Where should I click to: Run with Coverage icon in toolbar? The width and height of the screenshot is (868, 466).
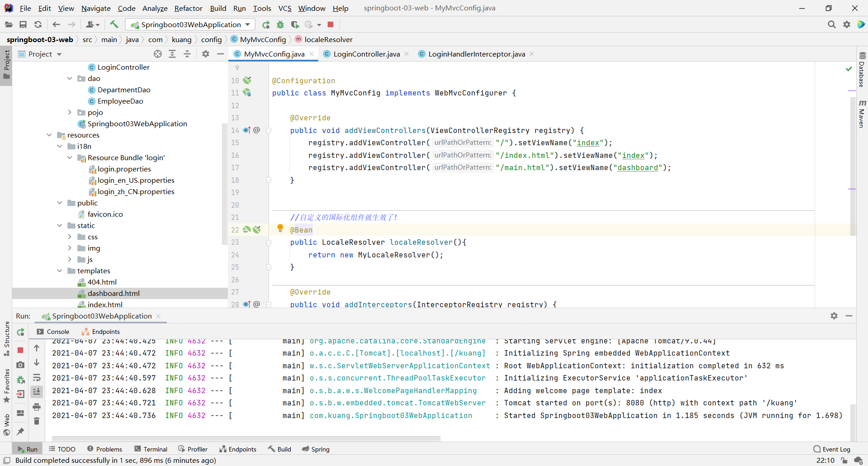point(295,24)
